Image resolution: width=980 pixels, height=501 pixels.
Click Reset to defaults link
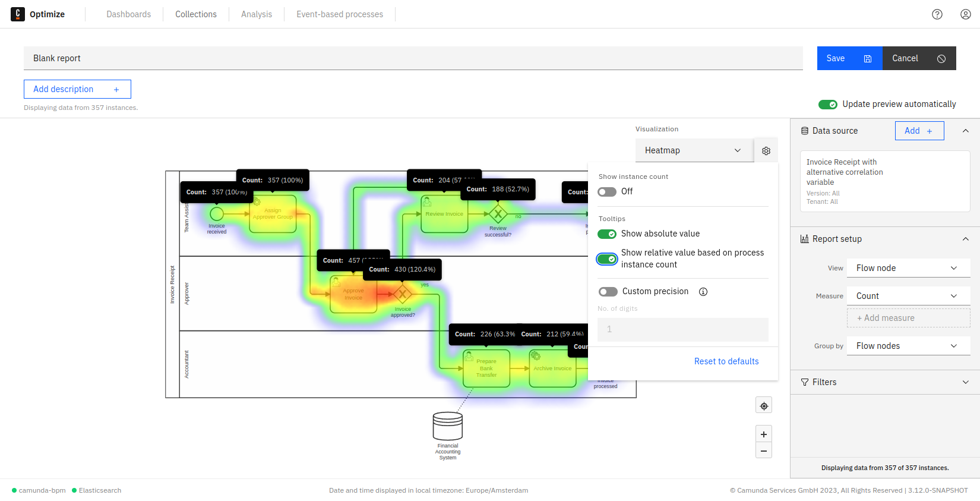tap(726, 361)
